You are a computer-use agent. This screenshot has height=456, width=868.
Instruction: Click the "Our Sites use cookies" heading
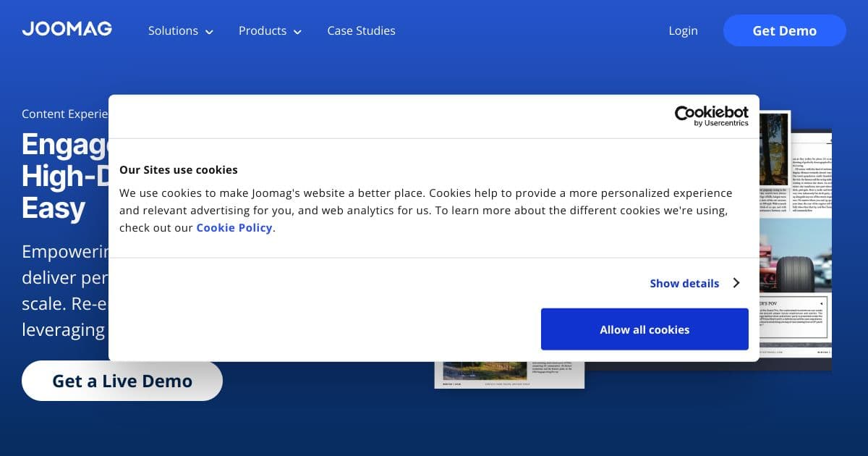pyautogui.click(x=179, y=169)
